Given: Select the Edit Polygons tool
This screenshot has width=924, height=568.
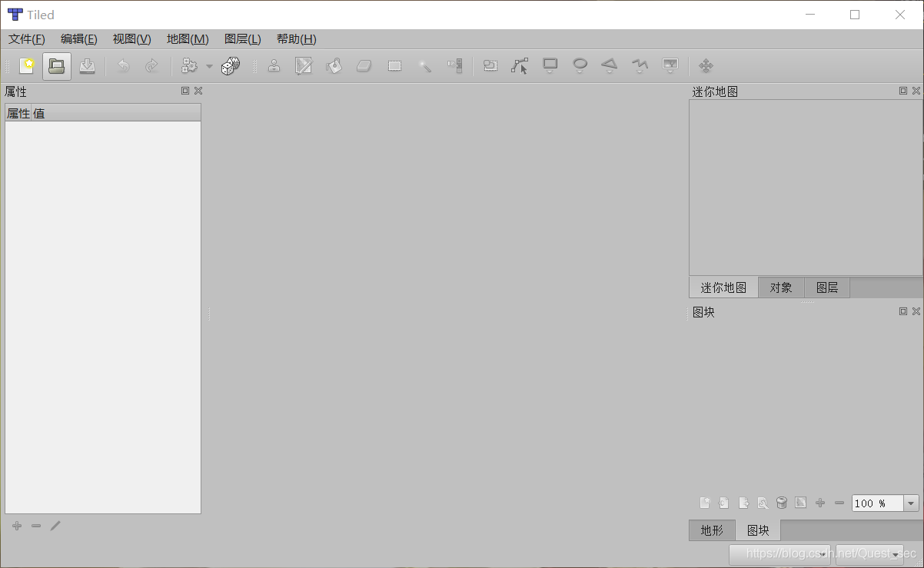Looking at the screenshot, I should 520,66.
